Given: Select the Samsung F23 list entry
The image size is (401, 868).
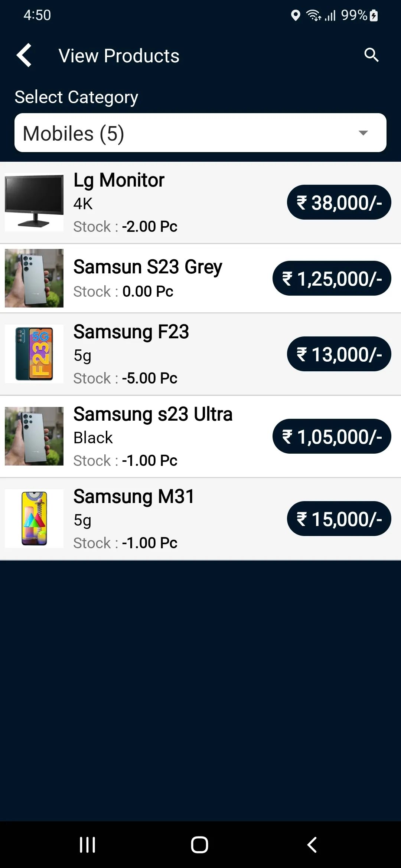Looking at the screenshot, I should pos(200,354).
